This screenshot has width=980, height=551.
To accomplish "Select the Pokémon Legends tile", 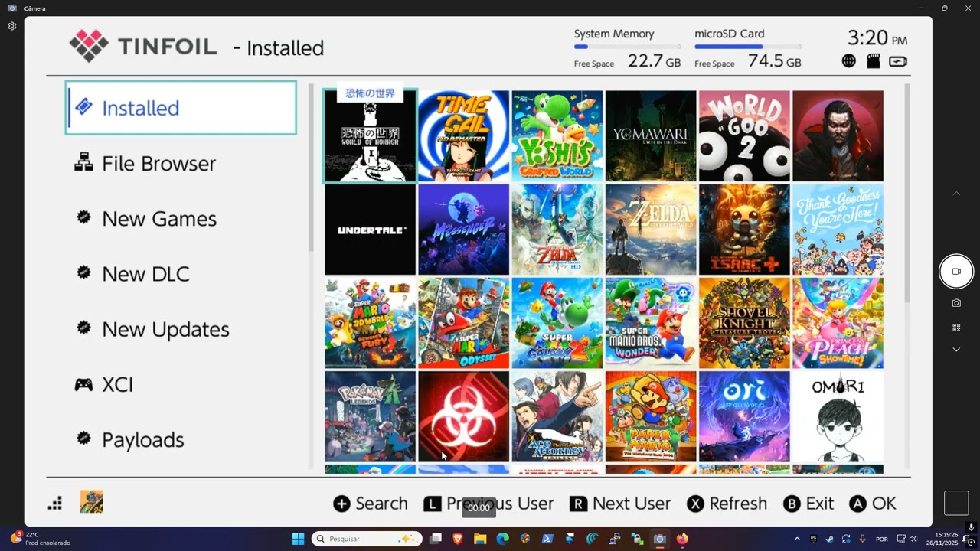I will [x=370, y=416].
